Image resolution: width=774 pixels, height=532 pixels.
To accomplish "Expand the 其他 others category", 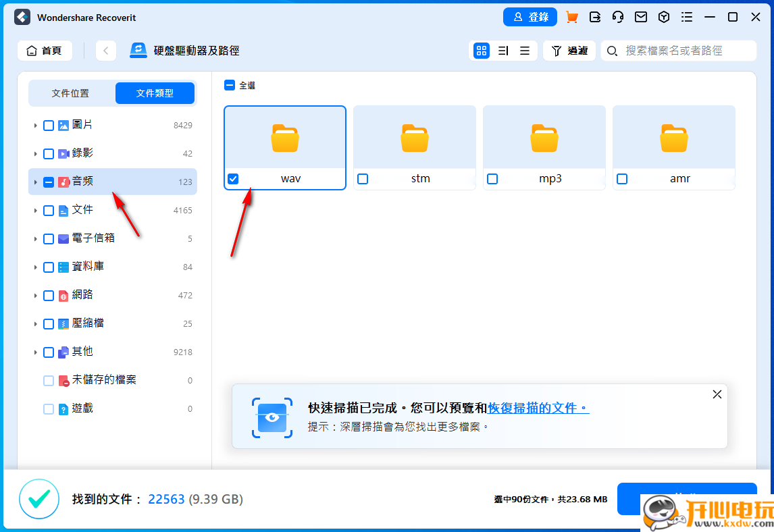I will [35, 351].
